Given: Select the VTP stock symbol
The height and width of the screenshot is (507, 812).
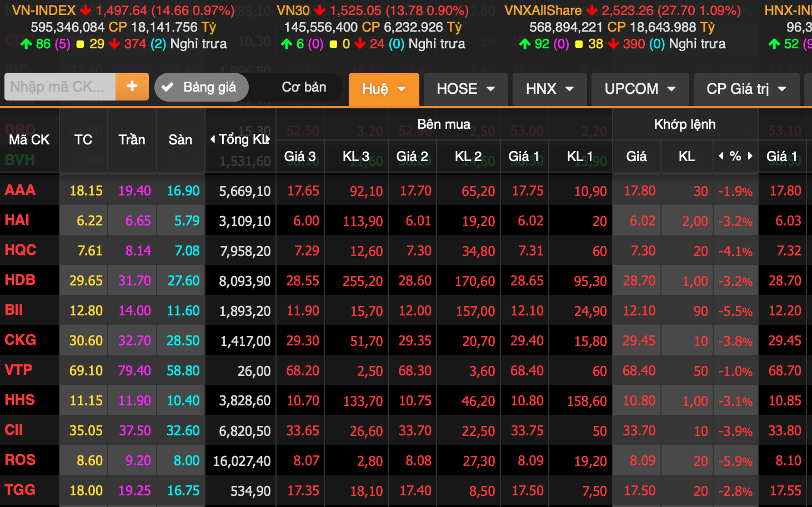Looking at the screenshot, I should point(18,370).
